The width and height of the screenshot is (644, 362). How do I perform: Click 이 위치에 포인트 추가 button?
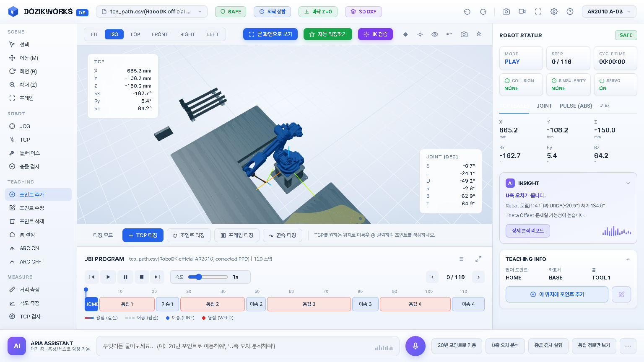pos(557,294)
